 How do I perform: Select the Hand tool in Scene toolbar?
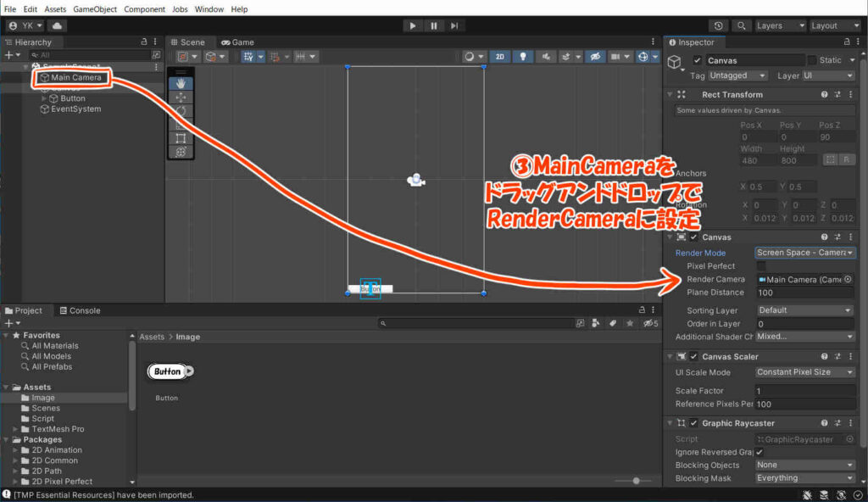coord(181,84)
